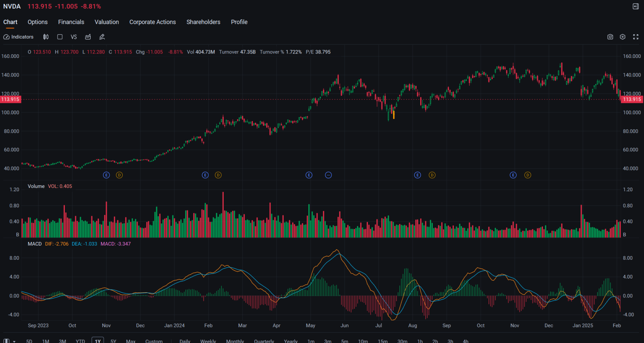Viewport: 644px width, 343px height.
Task: Click the Turnover 47.35B readout
Action: pyautogui.click(x=237, y=52)
